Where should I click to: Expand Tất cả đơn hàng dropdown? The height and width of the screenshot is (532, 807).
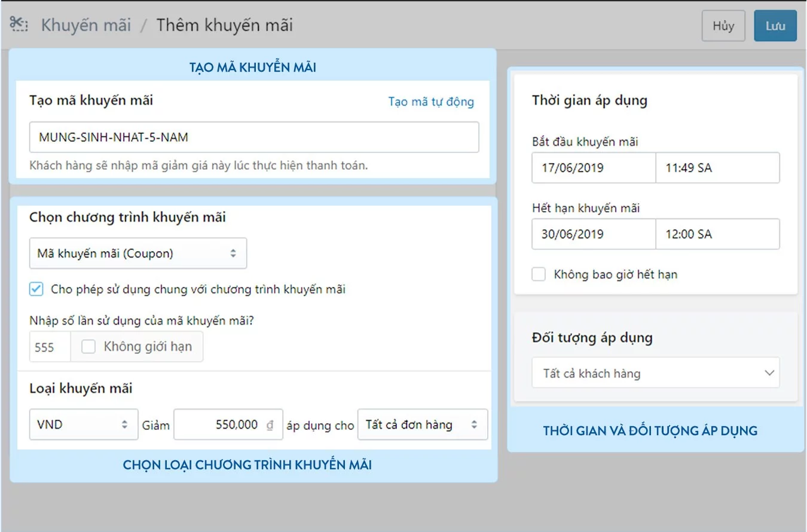[x=422, y=425]
